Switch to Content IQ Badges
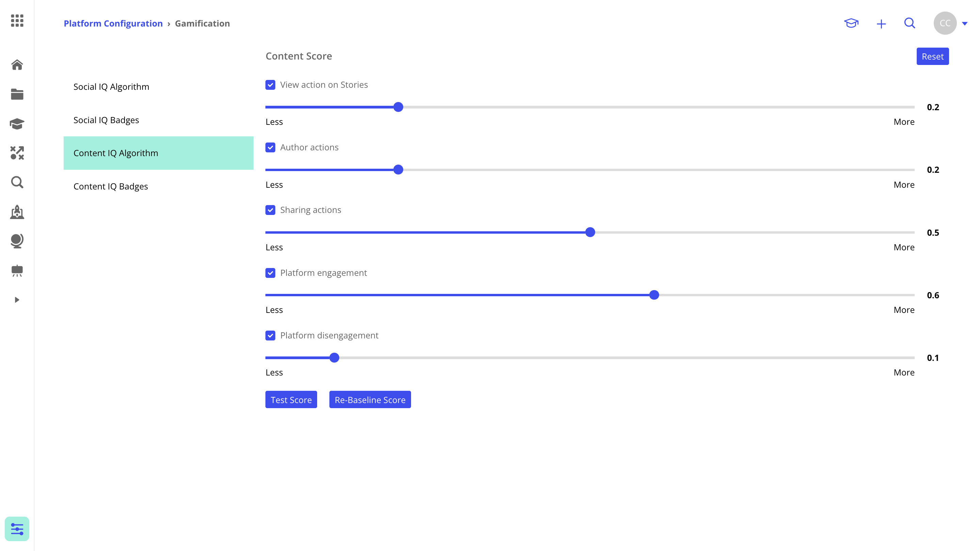The height and width of the screenshot is (551, 980). 111,186
